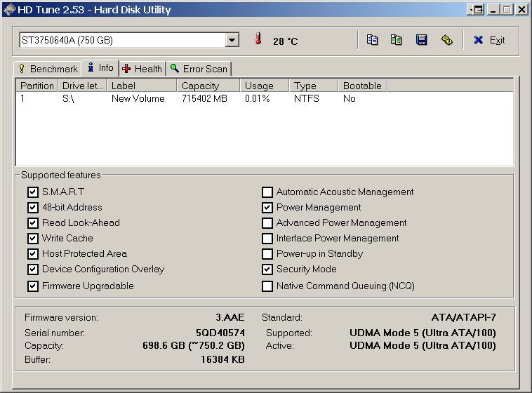Click the HD Tune title bar app icon

click(9, 10)
